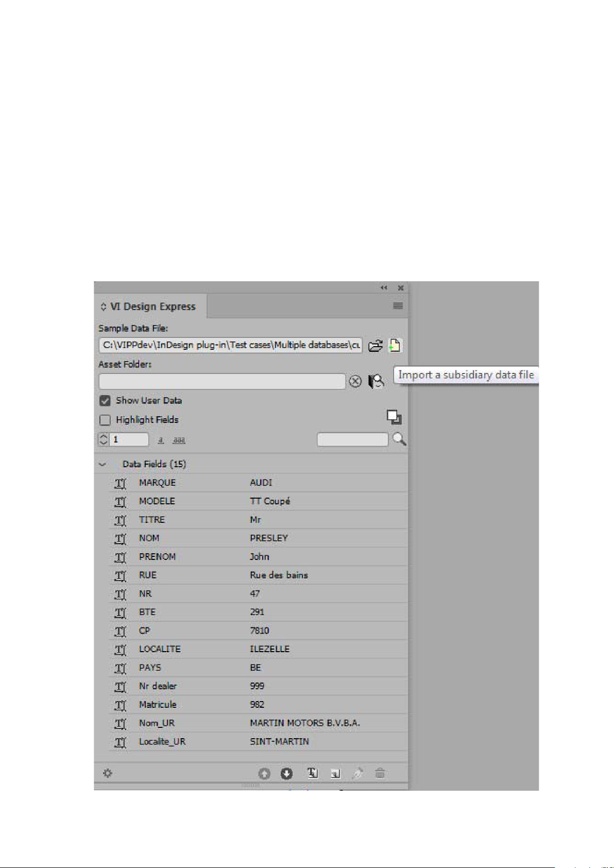The height and width of the screenshot is (868, 614).
Task: Open the sample data file folder icon
Action: point(376,346)
